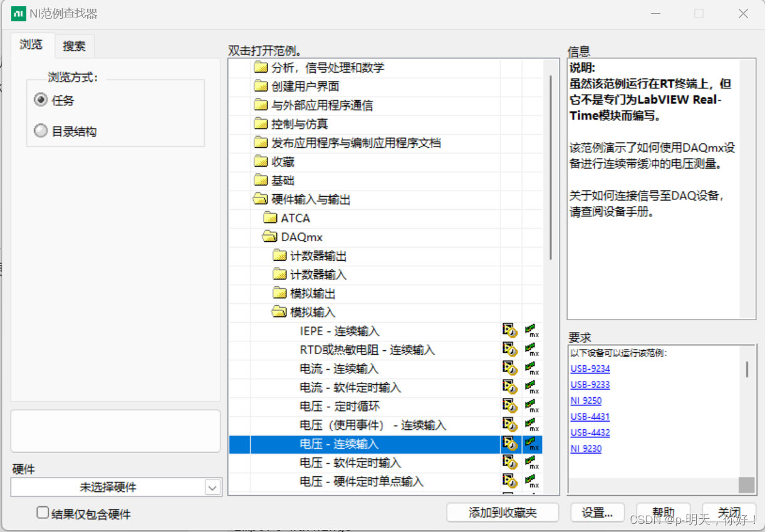
Task: Click DAQmx icon in 电压 - 定时循环 row
Action: pos(532,406)
